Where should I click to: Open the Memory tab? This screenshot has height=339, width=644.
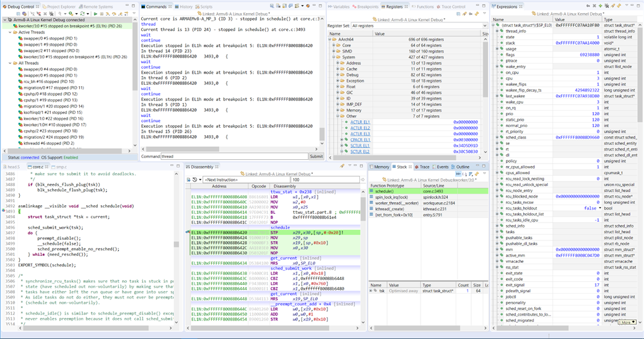click(x=381, y=167)
